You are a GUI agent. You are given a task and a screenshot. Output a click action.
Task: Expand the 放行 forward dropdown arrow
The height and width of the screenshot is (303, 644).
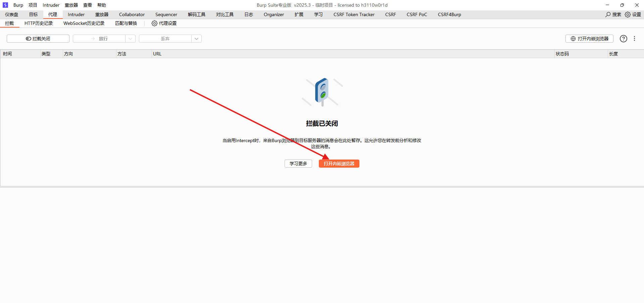coord(130,39)
